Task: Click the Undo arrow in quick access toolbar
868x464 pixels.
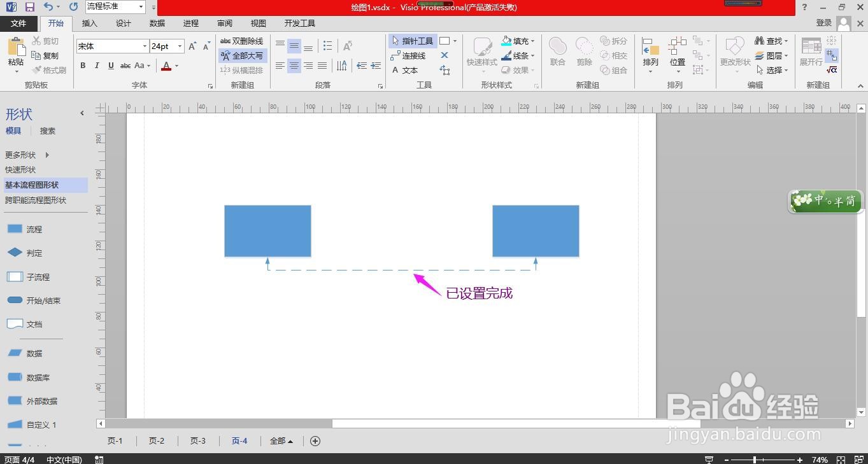Action: click(x=49, y=7)
